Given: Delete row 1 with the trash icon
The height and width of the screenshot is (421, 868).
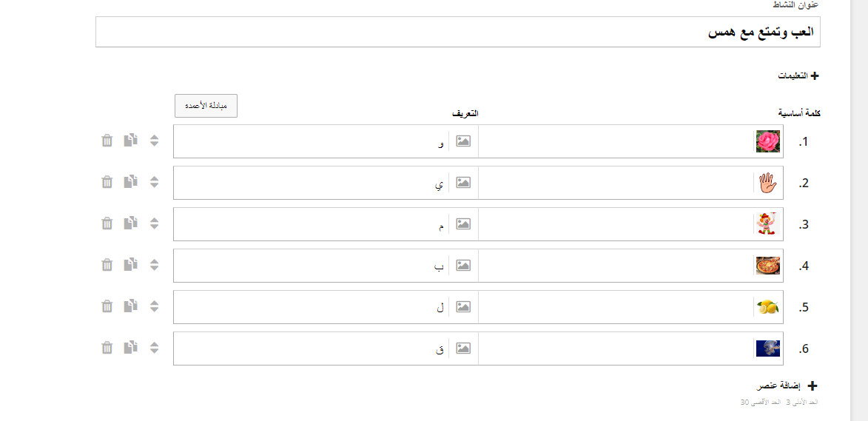Looking at the screenshot, I should (x=107, y=141).
